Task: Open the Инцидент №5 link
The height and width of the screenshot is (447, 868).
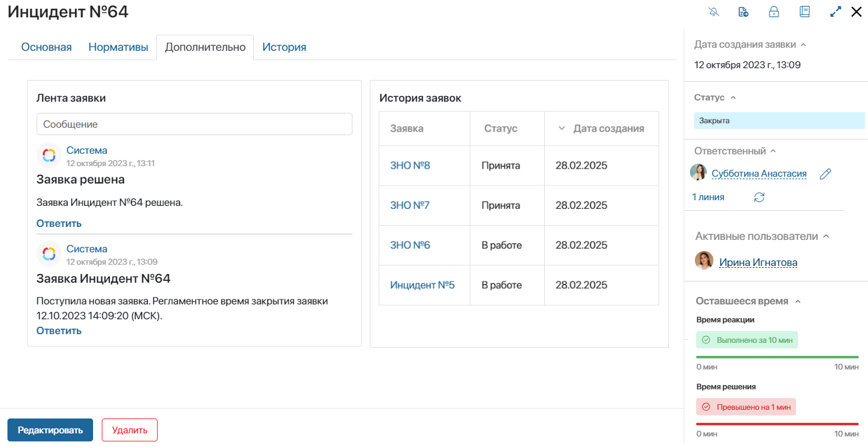Action: [423, 285]
